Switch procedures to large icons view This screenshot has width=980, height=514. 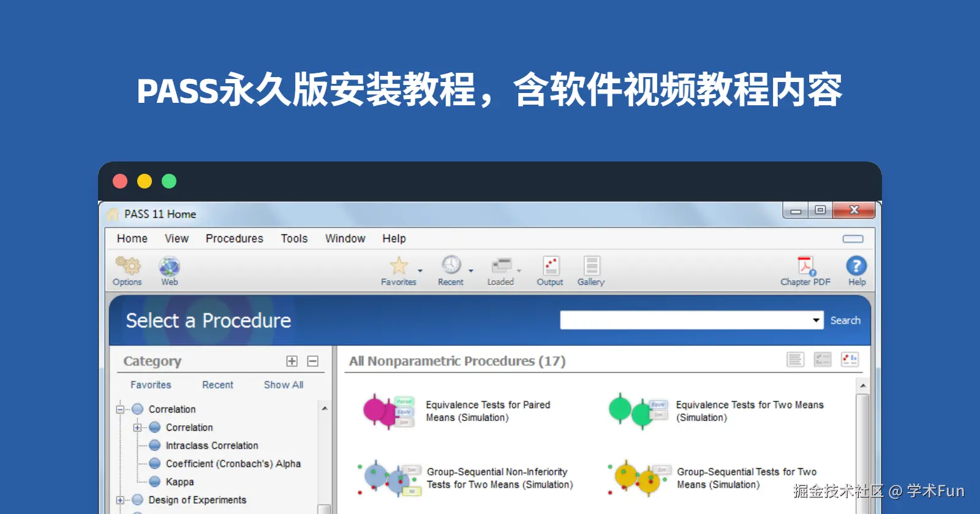(850, 359)
